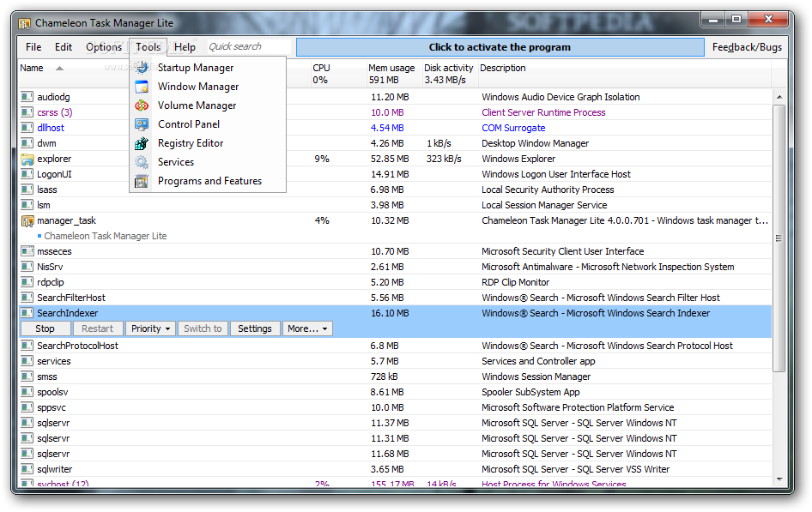Click the Registry Editor icon

tap(142, 143)
